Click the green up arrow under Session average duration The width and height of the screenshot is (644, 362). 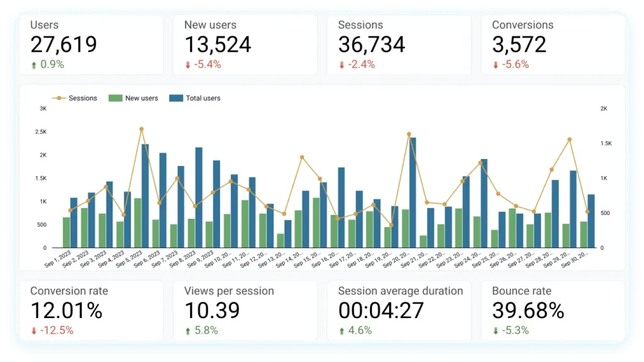click(x=341, y=331)
